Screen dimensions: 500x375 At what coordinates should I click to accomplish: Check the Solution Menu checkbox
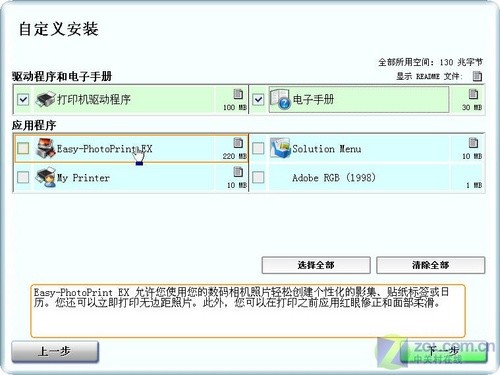[x=258, y=148]
